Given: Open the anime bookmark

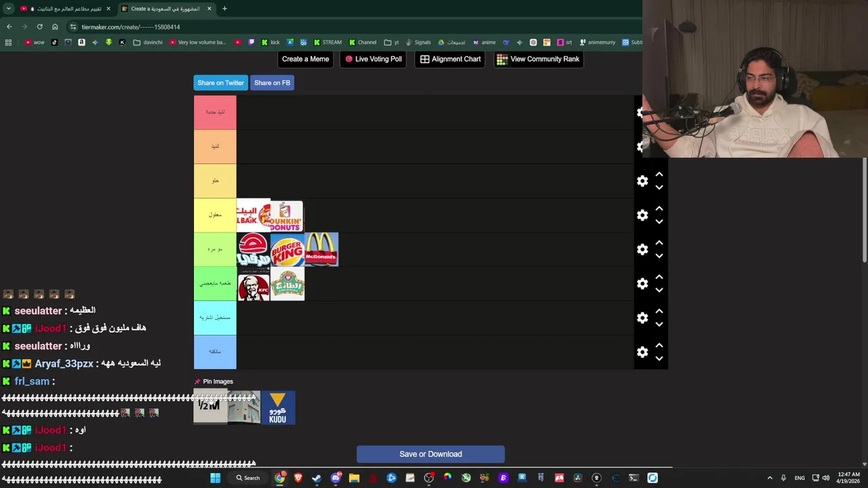Looking at the screenshot, I should (484, 42).
